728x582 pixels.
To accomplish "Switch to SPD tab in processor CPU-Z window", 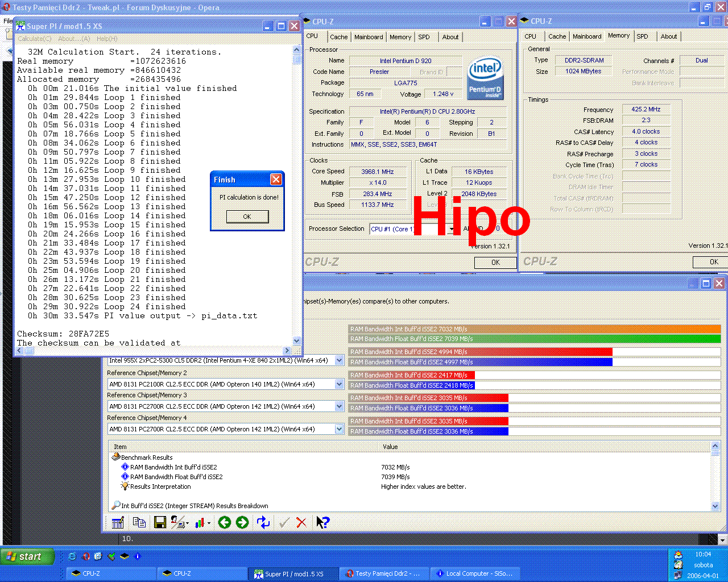I will pos(424,37).
